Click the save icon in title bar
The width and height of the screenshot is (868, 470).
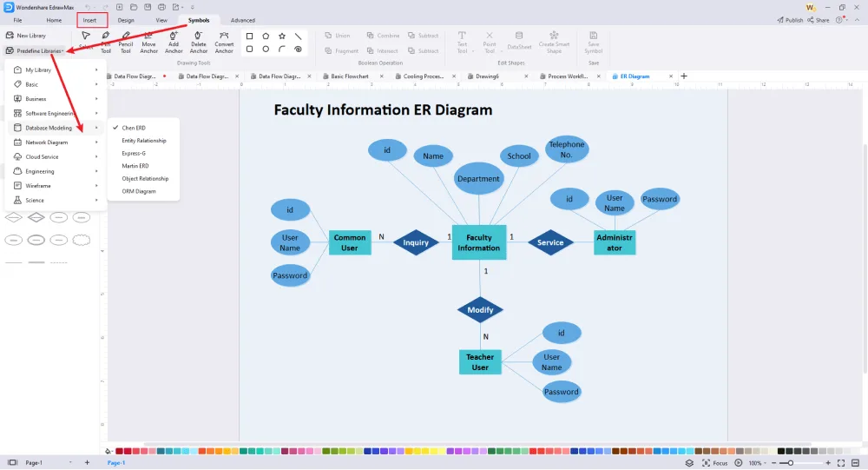coord(148,7)
